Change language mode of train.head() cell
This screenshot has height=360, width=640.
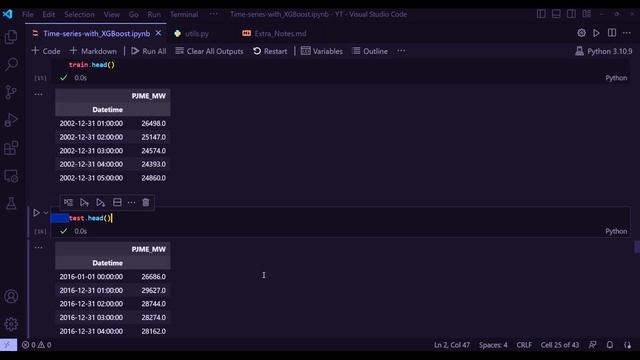[x=616, y=78]
